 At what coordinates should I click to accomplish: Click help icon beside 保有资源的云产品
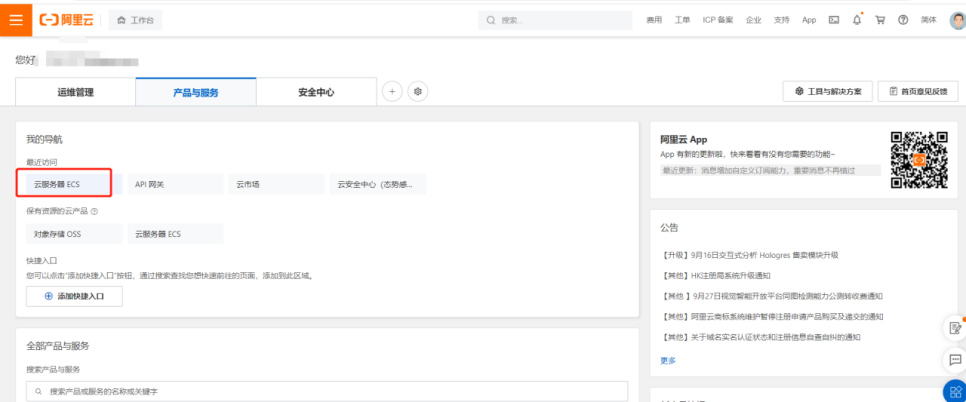pyautogui.click(x=94, y=211)
